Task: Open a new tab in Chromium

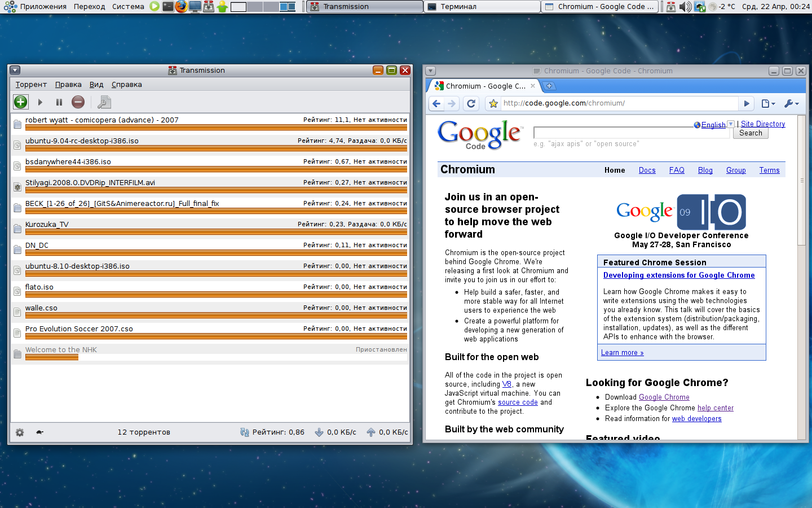Action: (x=549, y=86)
